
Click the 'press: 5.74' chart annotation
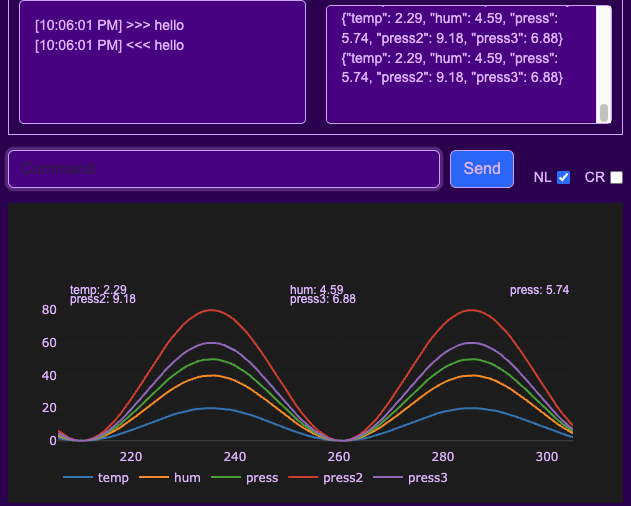(x=539, y=290)
